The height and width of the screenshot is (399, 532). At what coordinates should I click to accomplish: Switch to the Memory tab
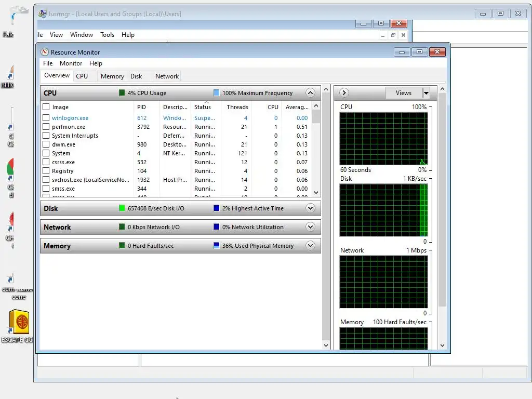pos(112,76)
